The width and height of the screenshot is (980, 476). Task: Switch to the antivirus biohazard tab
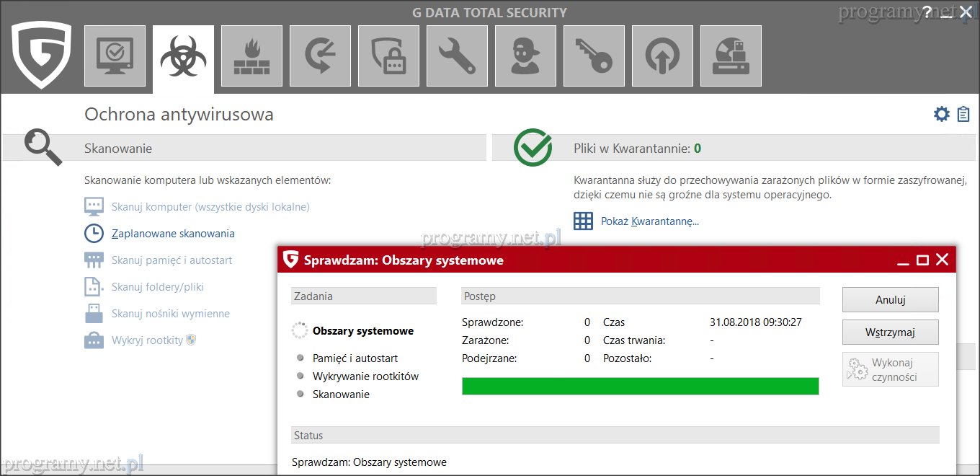coord(183,58)
